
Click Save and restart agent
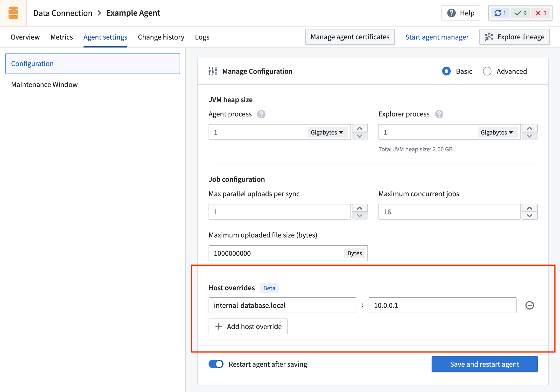pos(484,364)
